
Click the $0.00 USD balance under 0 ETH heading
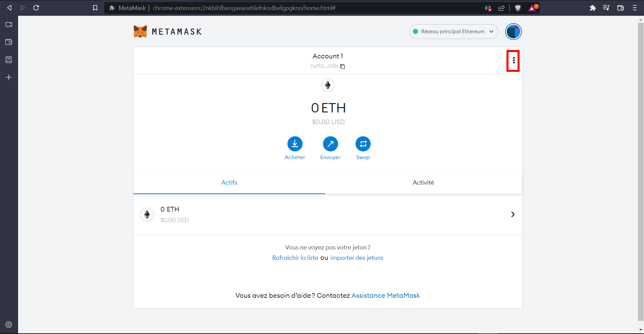click(328, 122)
